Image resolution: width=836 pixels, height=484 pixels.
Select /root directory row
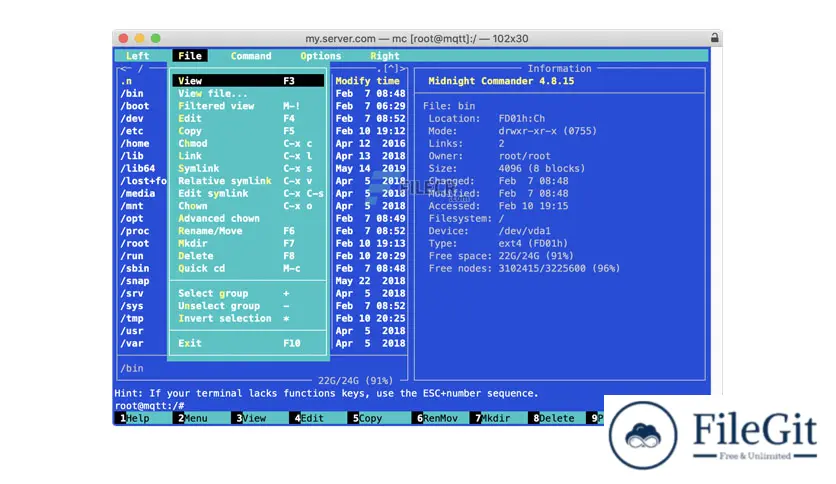(x=134, y=244)
